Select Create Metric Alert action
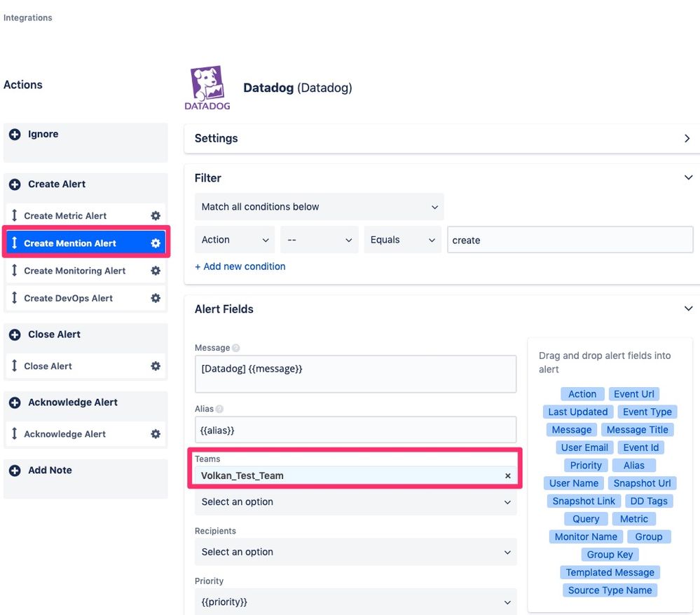Screen dimensions: 700x615 pos(85,216)
